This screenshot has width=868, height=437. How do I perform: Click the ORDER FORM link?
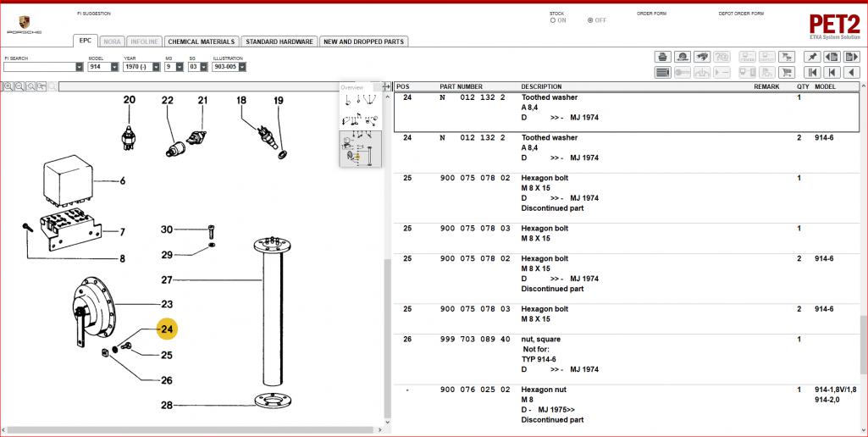tap(651, 14)
